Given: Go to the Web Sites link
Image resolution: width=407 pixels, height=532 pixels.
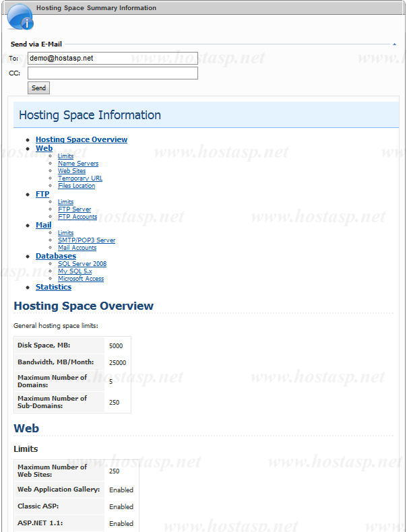Looking at the screenshot, I should (x=72, y=171).
